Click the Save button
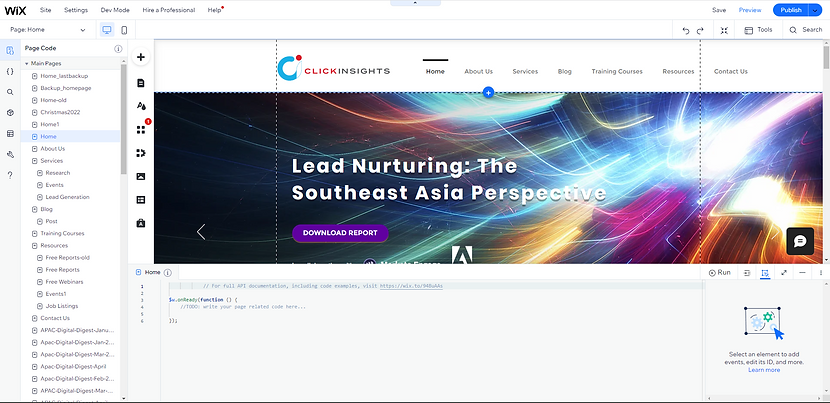Image resolution: width=830 pixels, height=403 pixels. point(719,10)
